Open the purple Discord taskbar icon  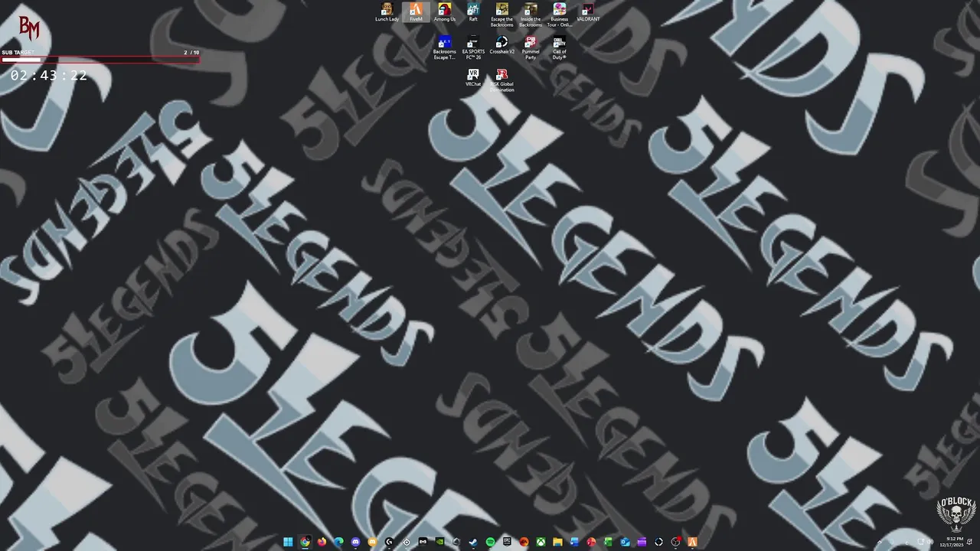point(355,542)
